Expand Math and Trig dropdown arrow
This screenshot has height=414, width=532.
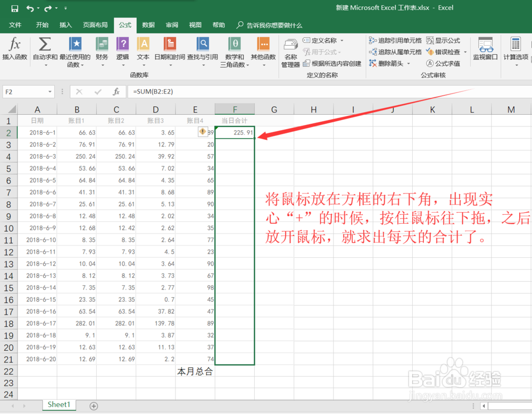[x=248, y=65]
